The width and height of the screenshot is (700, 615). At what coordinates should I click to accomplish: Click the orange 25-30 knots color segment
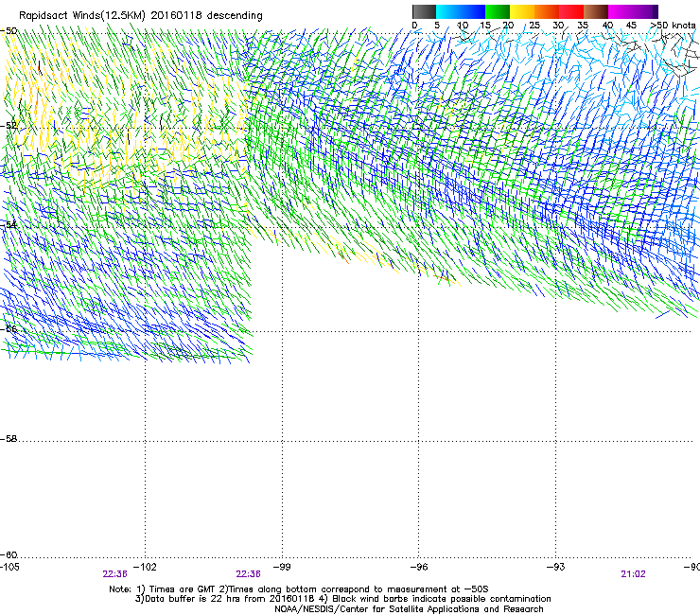(547, 11)
